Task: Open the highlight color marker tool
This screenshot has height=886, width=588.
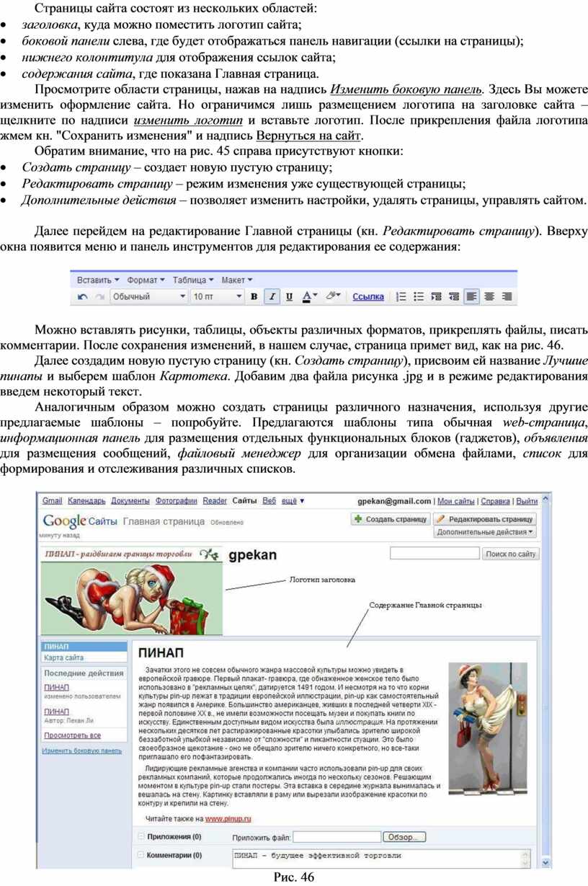Action: coord(332,296)
